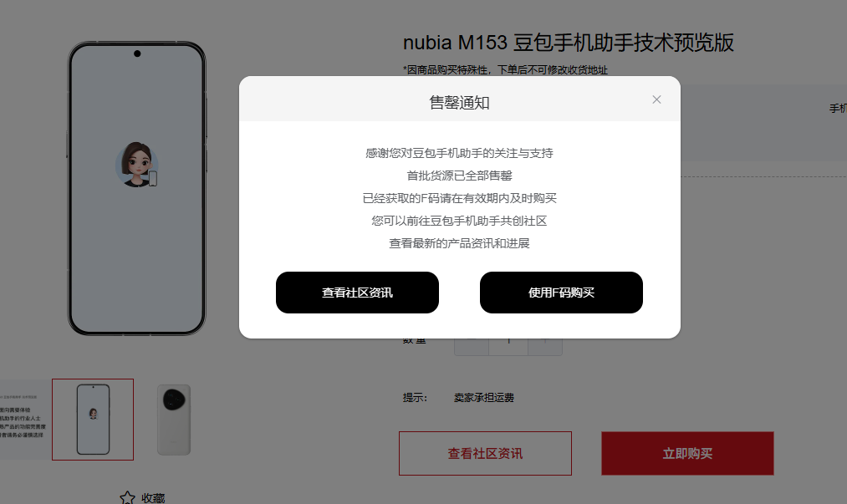Click the black 使用F码购买 button

pos(561,293)
